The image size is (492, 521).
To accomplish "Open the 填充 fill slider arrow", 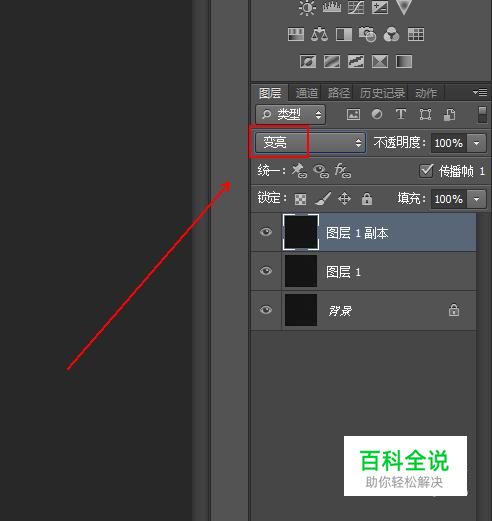I will 476,199.
